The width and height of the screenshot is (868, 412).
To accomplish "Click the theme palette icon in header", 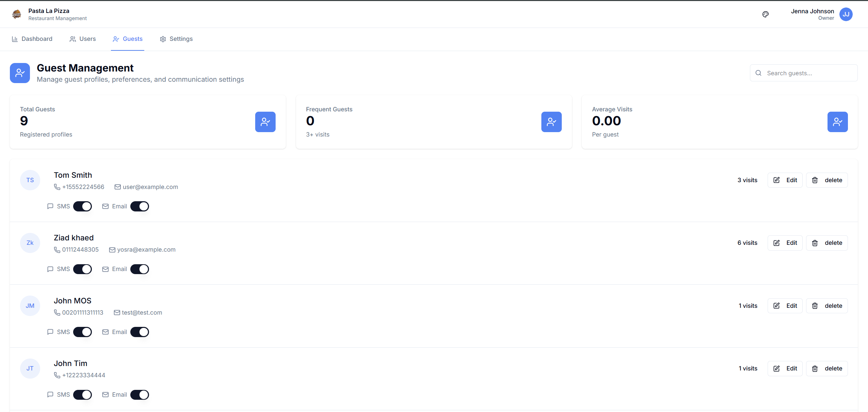I will click(765, 14).
